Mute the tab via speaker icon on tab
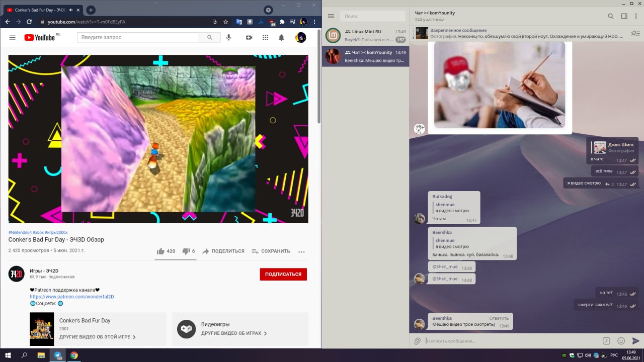The image size is (644, 362). click(70, 10)
